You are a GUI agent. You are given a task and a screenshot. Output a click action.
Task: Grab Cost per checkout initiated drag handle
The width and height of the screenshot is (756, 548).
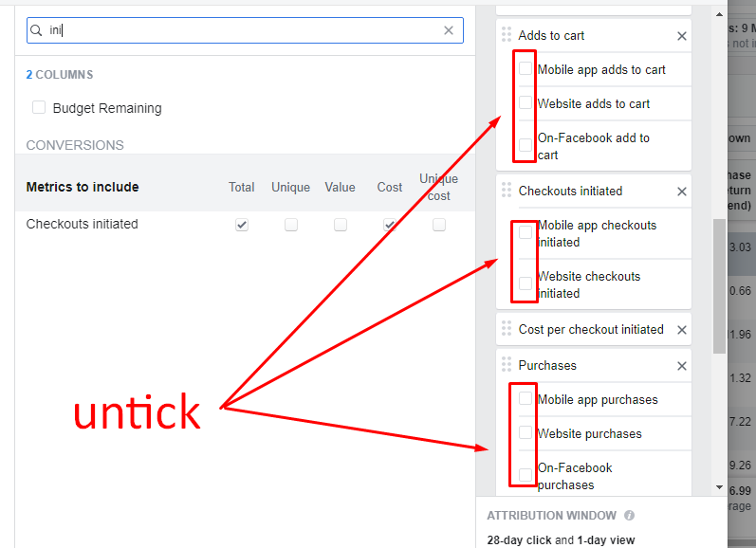[507, 328]
